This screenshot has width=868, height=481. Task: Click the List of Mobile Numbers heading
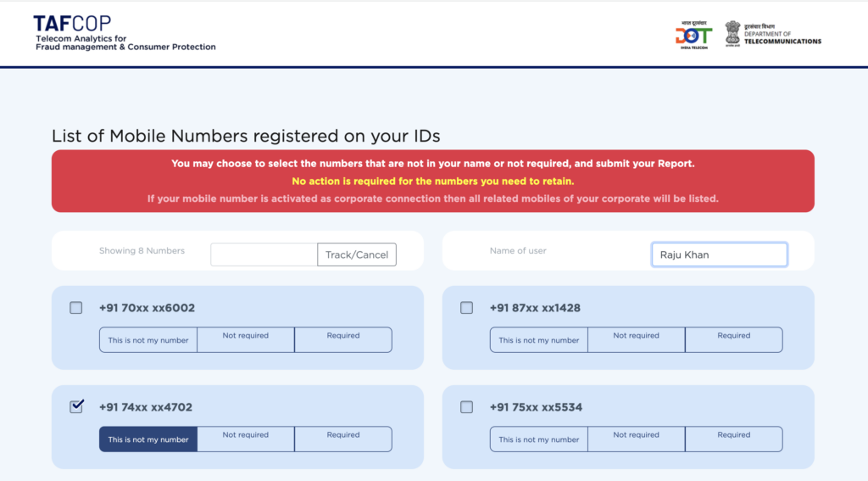point(246,136)
